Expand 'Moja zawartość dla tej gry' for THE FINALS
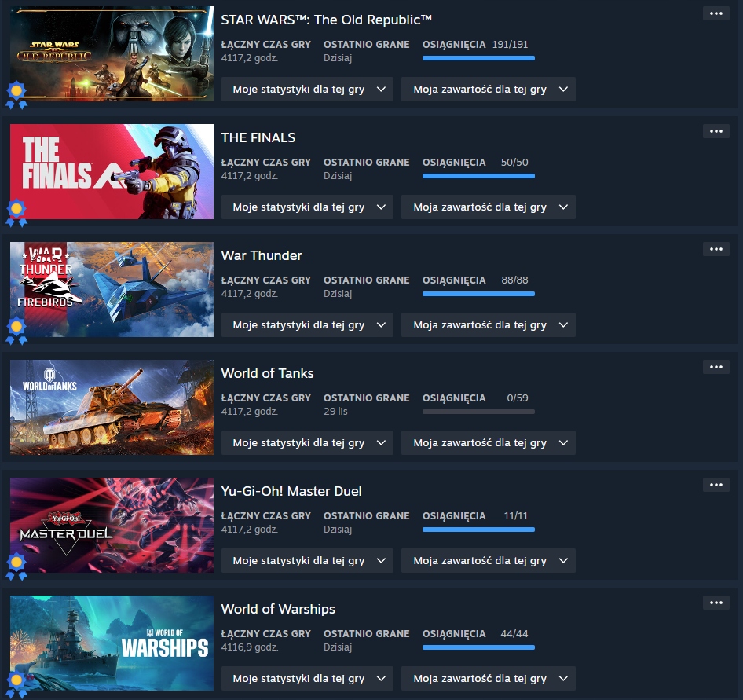The height and width of the screenshot is (700, 743). click(x=488, y=207)
